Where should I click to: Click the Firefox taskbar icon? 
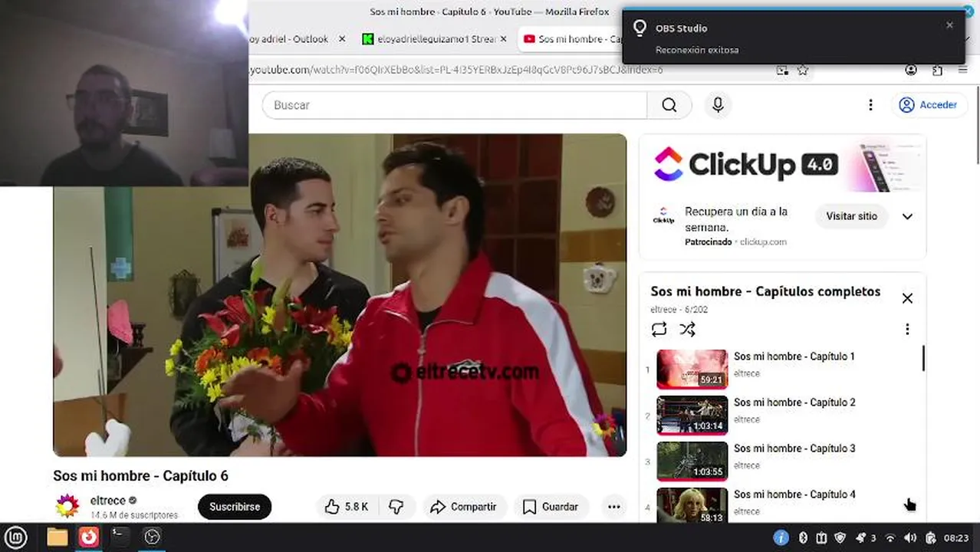(89, 537)
